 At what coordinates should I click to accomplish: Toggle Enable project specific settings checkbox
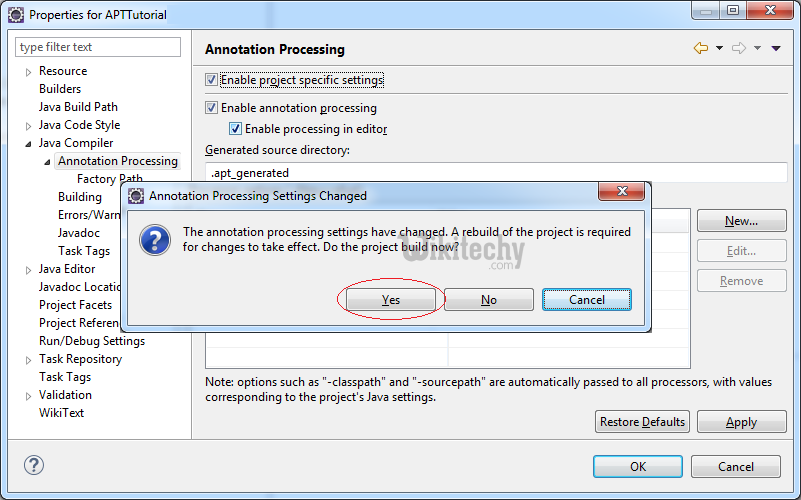[211, 80]
